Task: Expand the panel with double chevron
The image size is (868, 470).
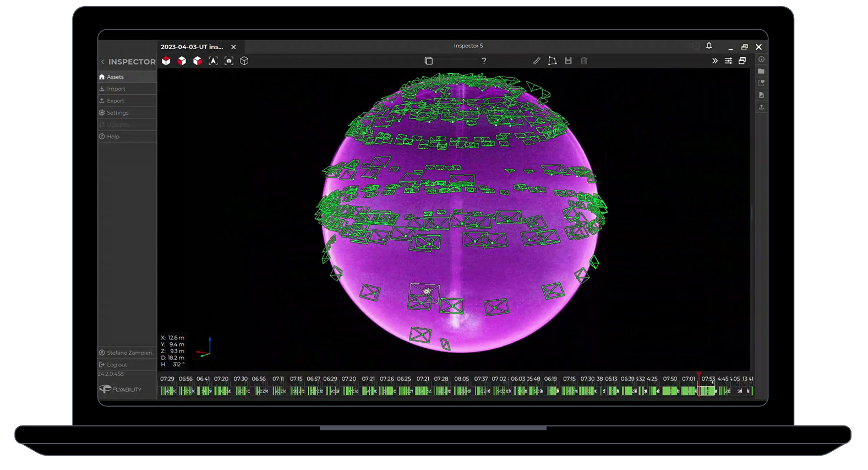Action: [x=714, y=61]
